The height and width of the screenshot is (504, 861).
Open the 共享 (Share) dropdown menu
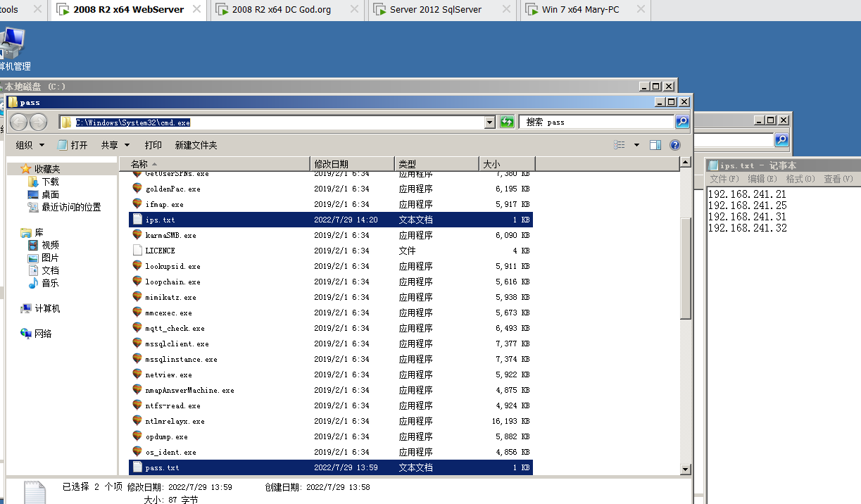[115, 145]
